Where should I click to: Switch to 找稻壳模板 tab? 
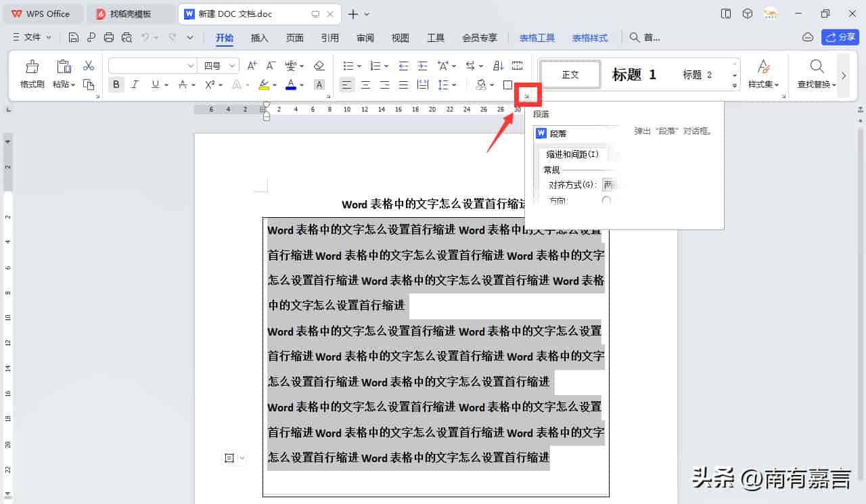point(131,14)
